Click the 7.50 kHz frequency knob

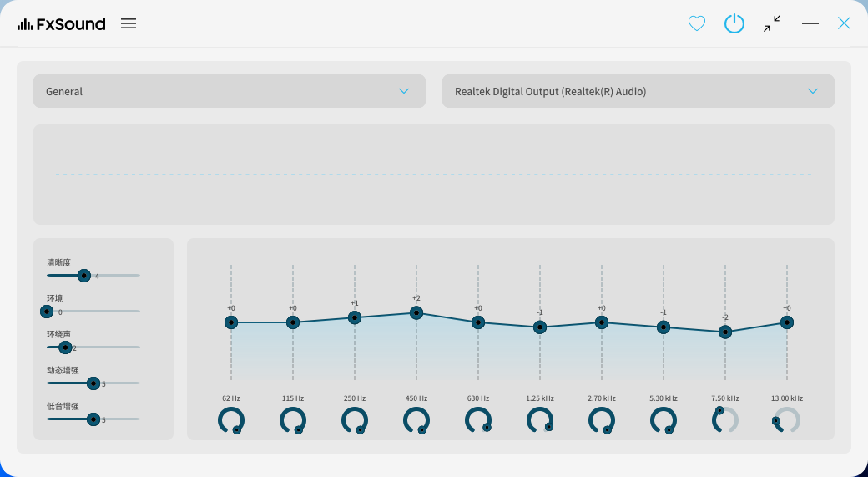(x=725, y=420)
